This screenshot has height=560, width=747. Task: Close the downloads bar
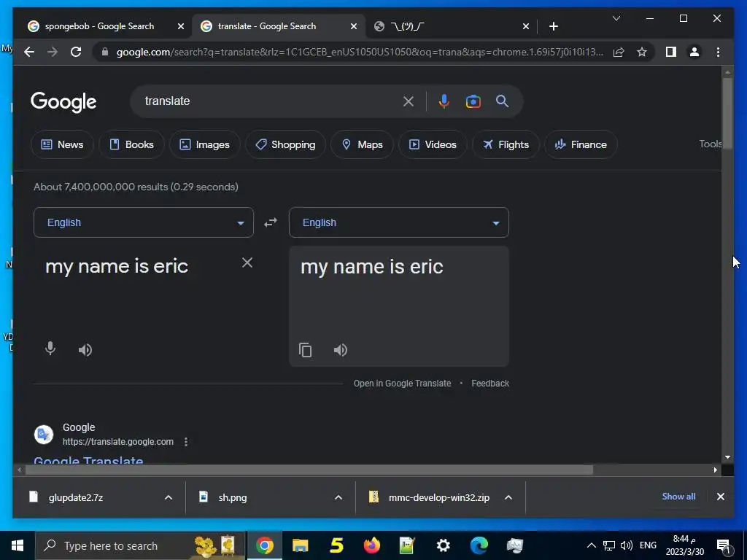(x=720, y=497)
